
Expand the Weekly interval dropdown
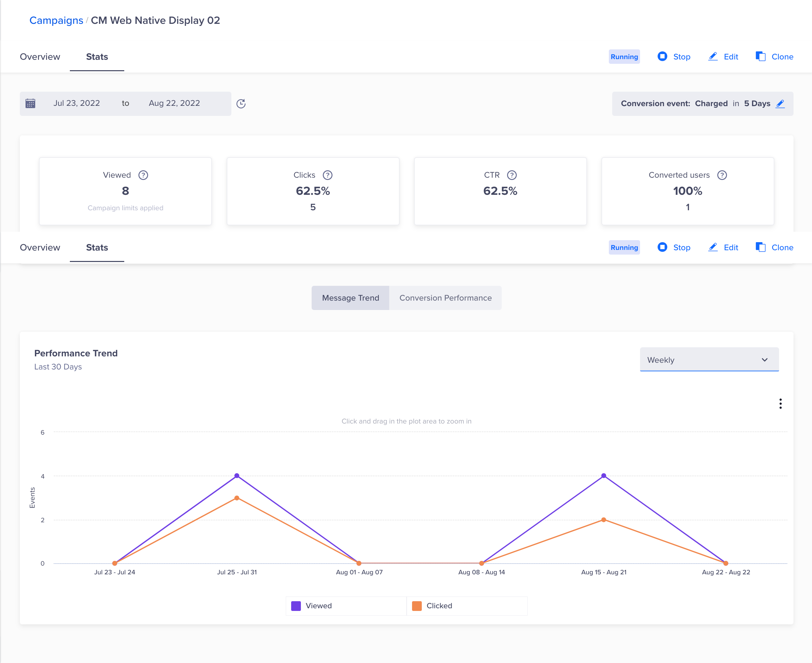[x=709, y=360]
